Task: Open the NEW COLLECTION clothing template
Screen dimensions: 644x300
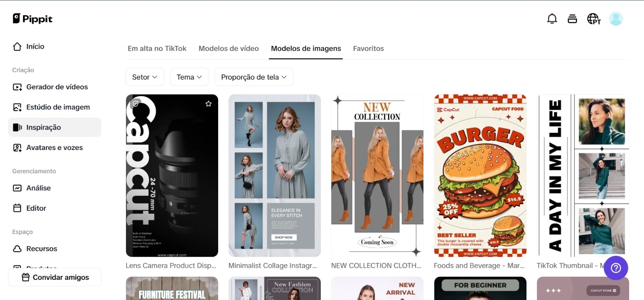Action: [377, 175]
